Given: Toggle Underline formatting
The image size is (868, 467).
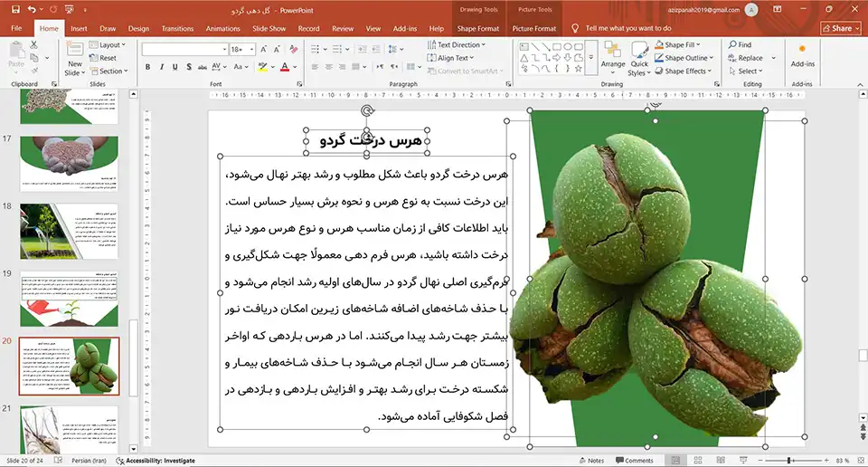Looking at the screenshot, I should click(x=175, y=66).
